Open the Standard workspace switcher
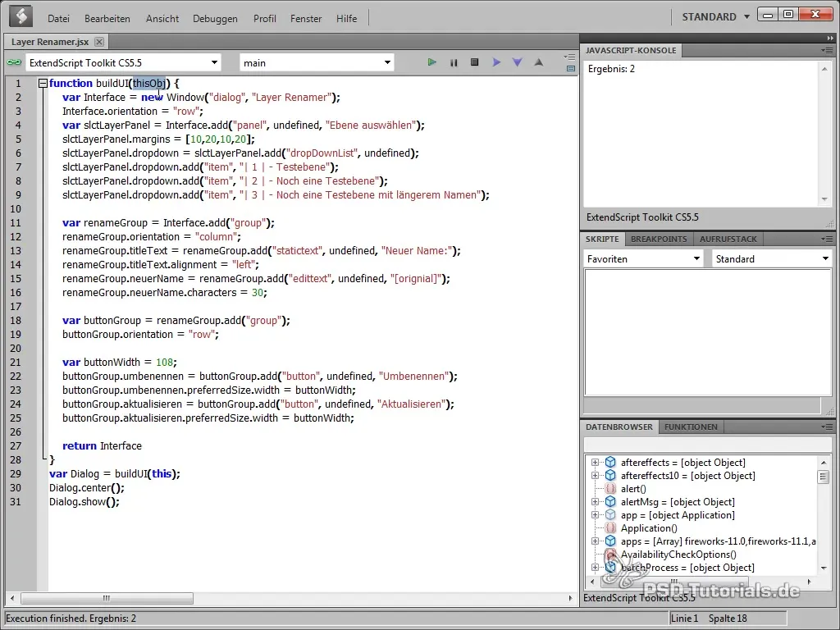Screen dimensions: 840x630 [716, 17]
